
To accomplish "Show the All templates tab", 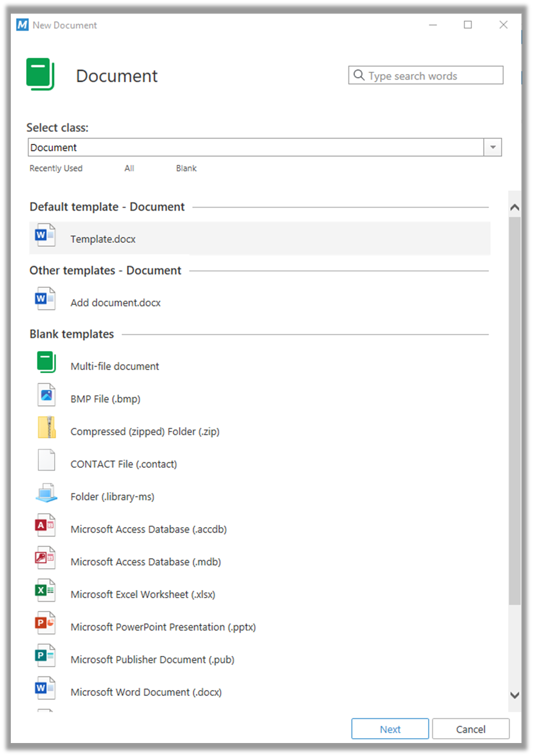I will coord(129,168).
